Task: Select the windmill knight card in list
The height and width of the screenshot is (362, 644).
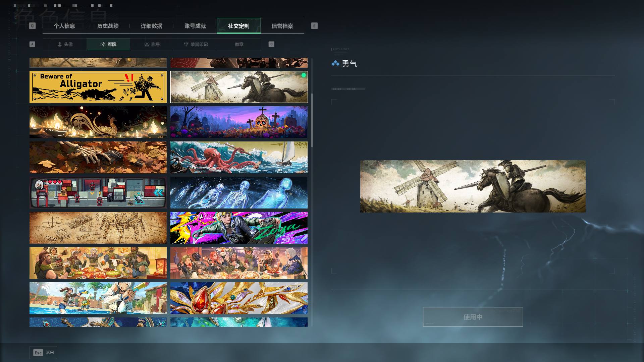Action: (239, 87)
